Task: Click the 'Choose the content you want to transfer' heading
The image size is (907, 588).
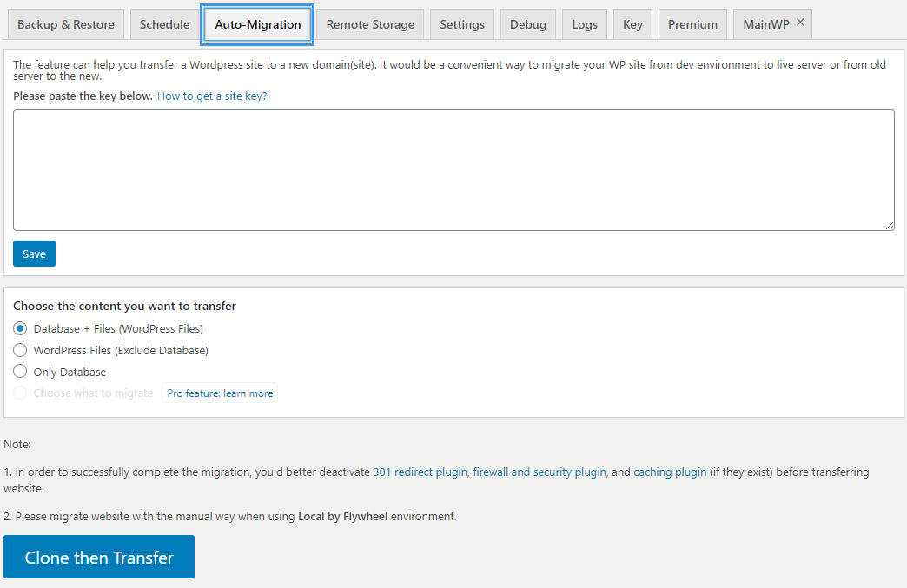Action: pyautogui.click(x=124, y=306)
